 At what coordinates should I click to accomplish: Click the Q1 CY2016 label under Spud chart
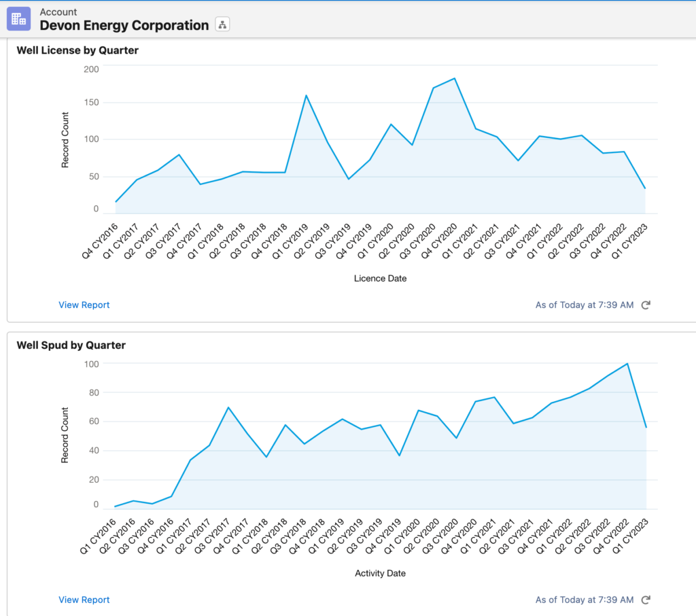pyautogui.click(x=99, y=536)
